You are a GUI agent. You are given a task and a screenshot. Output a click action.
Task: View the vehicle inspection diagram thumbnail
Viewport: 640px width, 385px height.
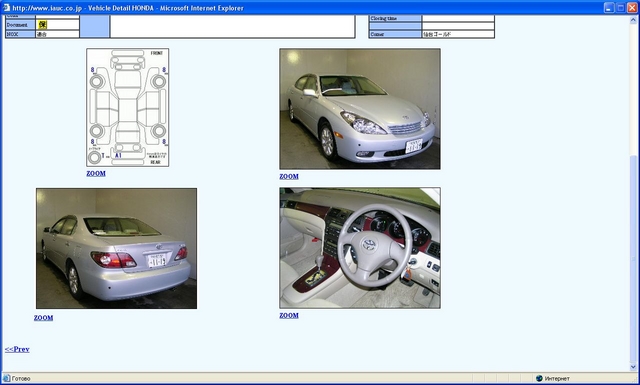[128, 107]
